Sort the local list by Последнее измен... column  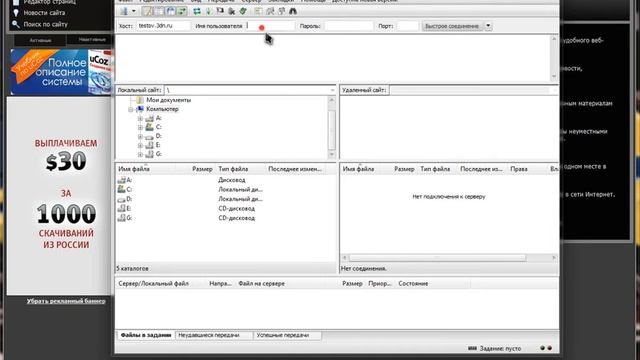tap(296, 169)
